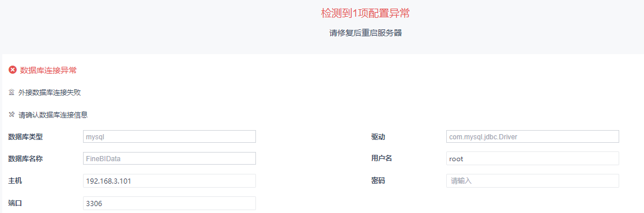Screen dimensions: 644x213
Task: Click the 外接数据库连接失败 message
Action: [x=50, y=93]
